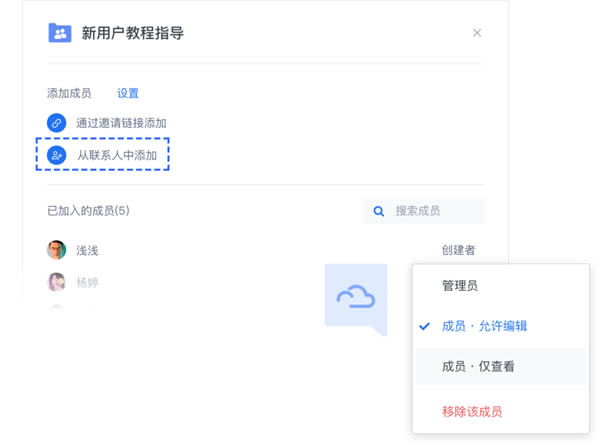Screen dimensions: 600x446
Task: Switch to the 设置 tab
Action: click(128, 93)
